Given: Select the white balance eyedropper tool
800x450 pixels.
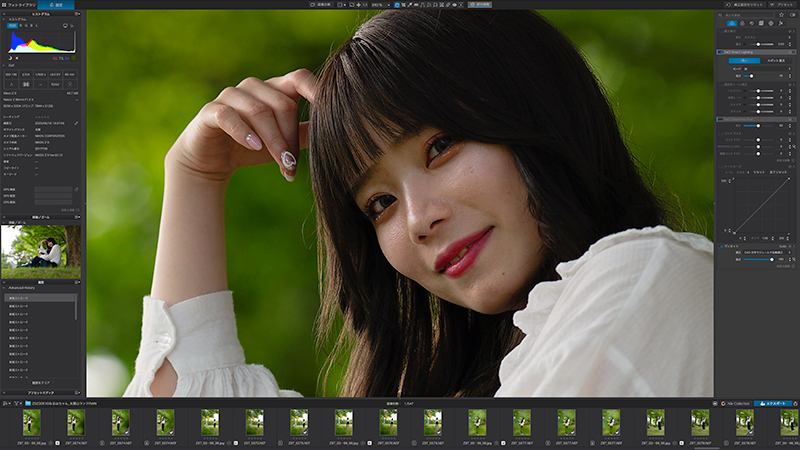Looking at the screenshot, I should tap(410, 5).
